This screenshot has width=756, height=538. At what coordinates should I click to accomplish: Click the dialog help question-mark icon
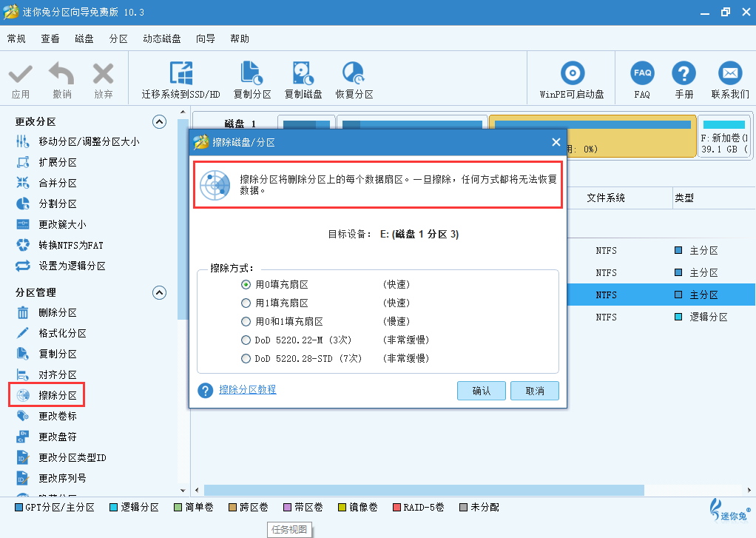click(x=206, y=390)
